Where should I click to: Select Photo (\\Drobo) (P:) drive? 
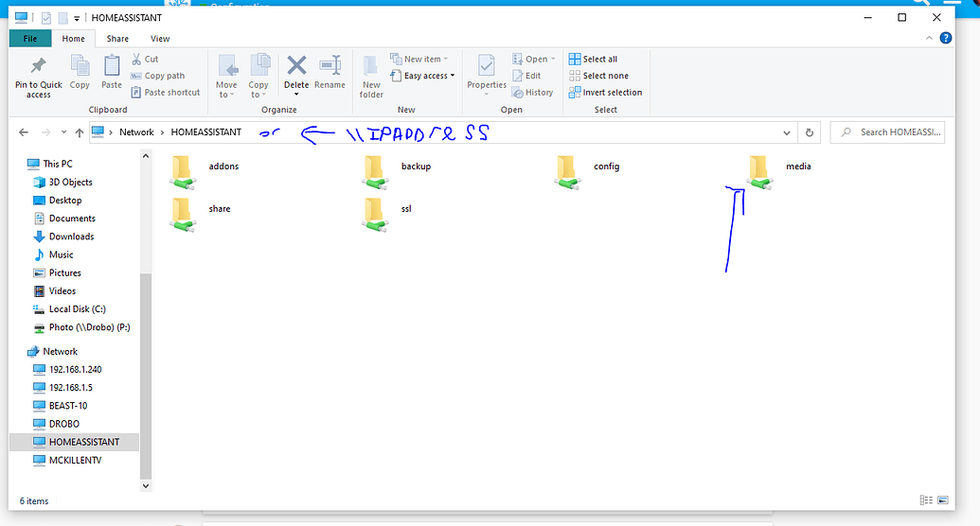pyautogui.click(x=81, y=326)
